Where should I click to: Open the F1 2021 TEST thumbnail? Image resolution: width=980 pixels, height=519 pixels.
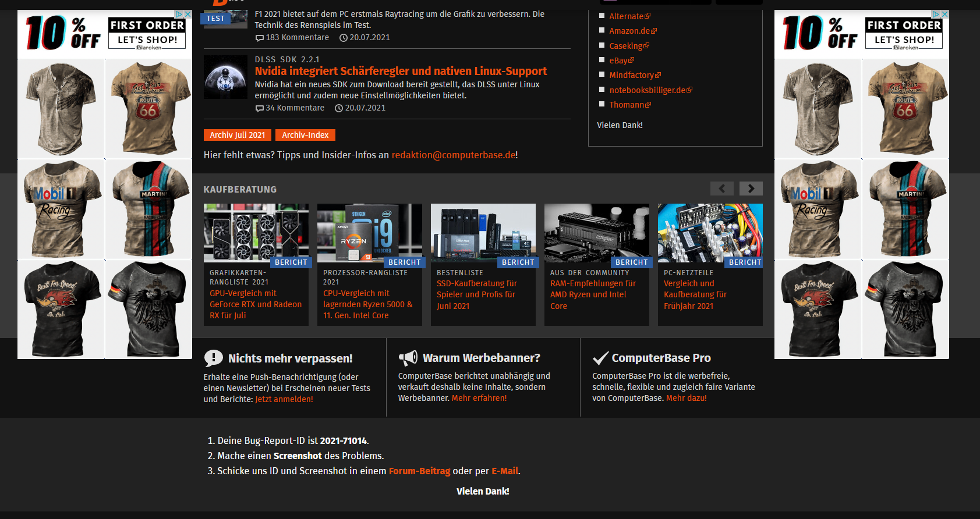click(225, 19)
